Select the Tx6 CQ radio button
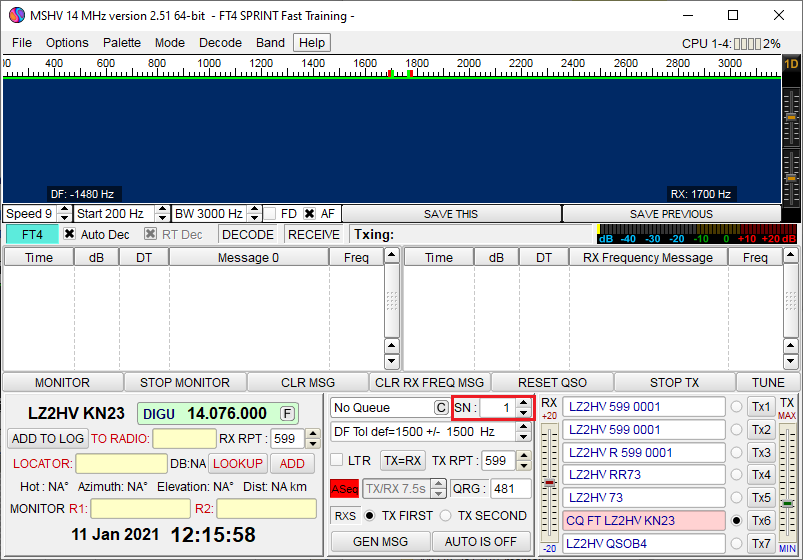This screenshot has height=560, width=803. [x=736, y=521]
